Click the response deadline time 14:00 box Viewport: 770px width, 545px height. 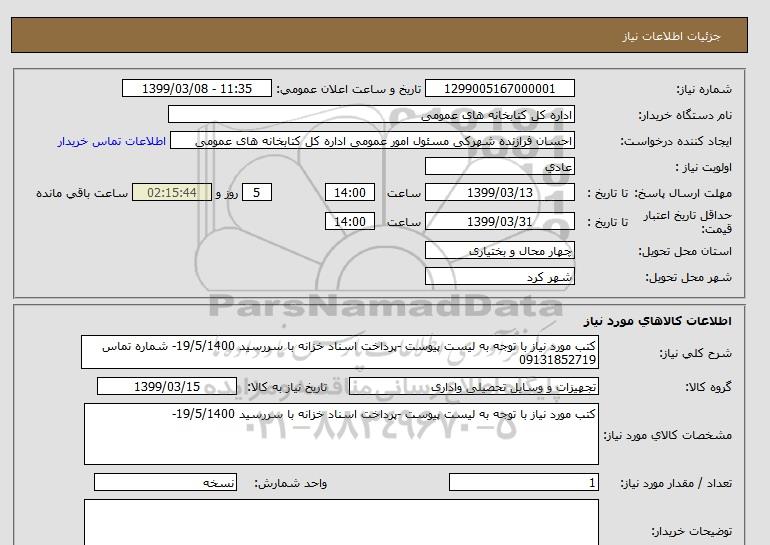coord(352,193)
